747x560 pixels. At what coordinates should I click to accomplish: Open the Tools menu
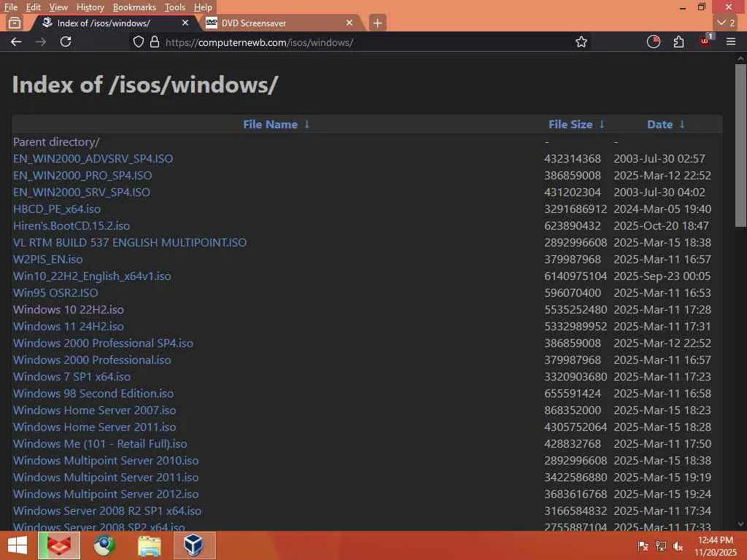pyautogui.click(x=175, y=7)
